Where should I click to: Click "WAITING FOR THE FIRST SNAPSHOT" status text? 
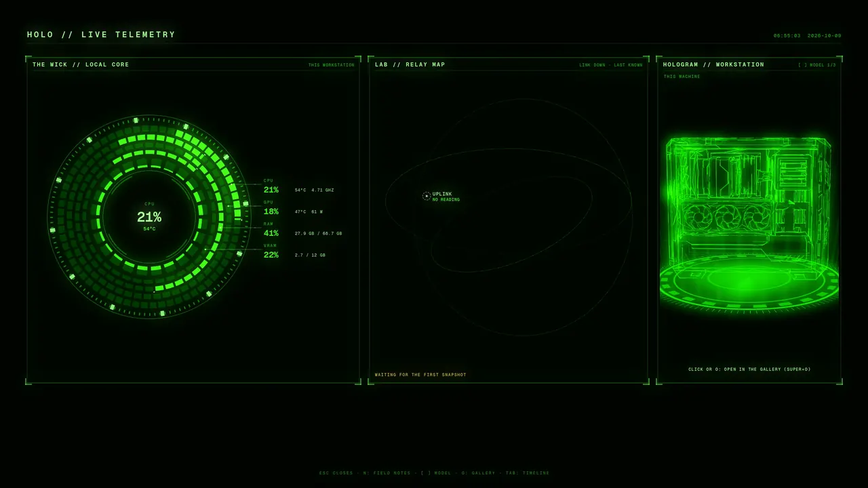click(420, 375)
